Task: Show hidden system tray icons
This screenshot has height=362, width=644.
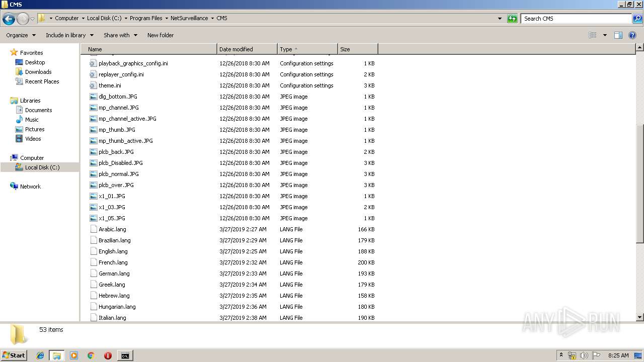Action: pyautogui.click(x=561, y=355)
